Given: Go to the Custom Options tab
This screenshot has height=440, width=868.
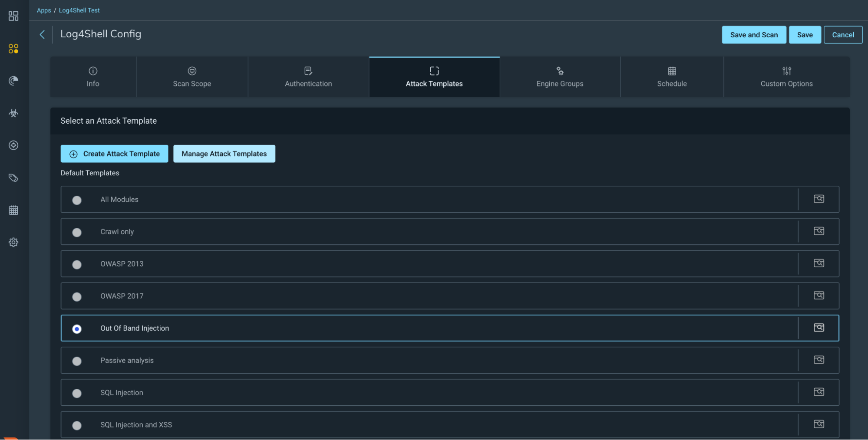Looking at the screenshot, I should pyautogui.click(x=786, y=77).
